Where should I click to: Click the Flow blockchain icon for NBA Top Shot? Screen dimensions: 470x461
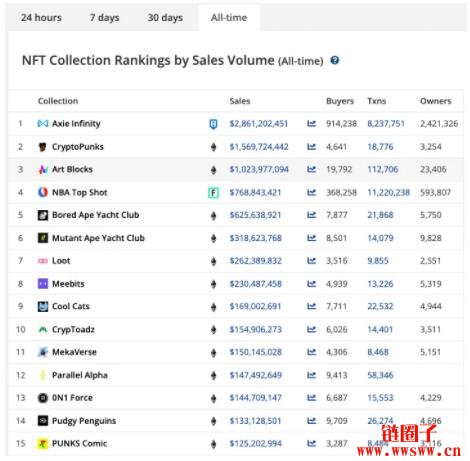[x=213, y=193]
